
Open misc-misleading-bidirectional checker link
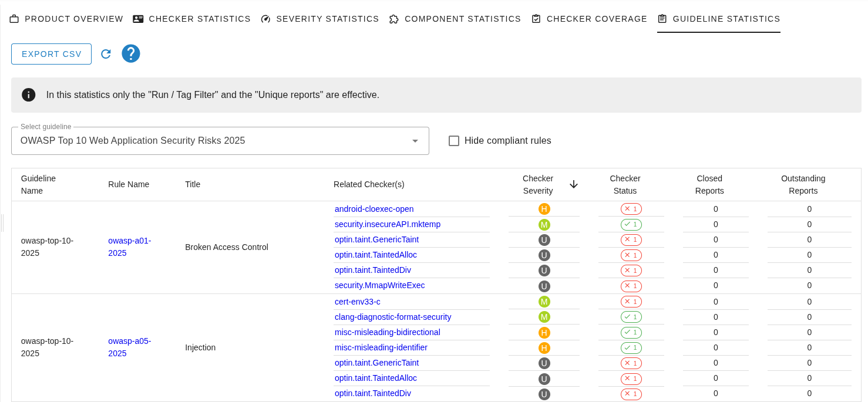pyautogui.click(x=388, y=332)
